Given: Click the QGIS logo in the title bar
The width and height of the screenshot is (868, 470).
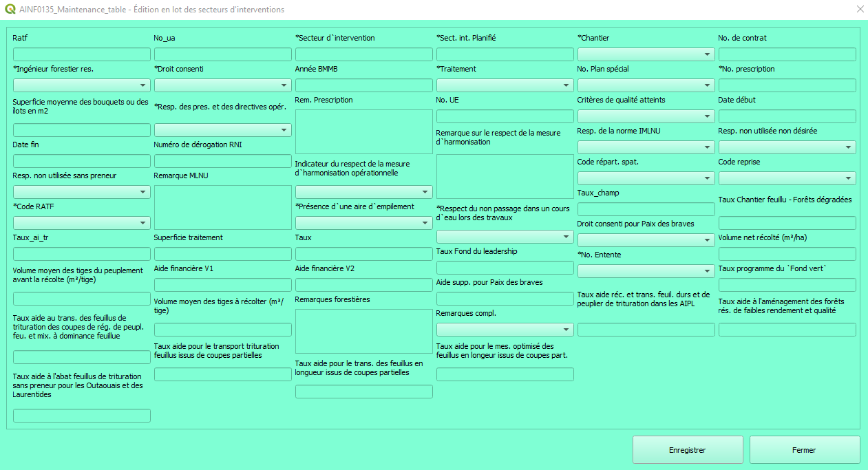Looking at the screenshot, I should click(8, 10).
